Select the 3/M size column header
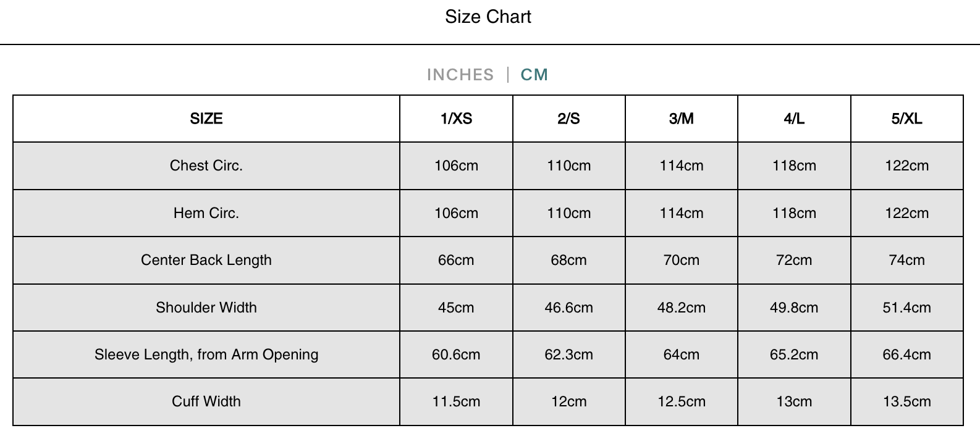 tap(681, 119)
